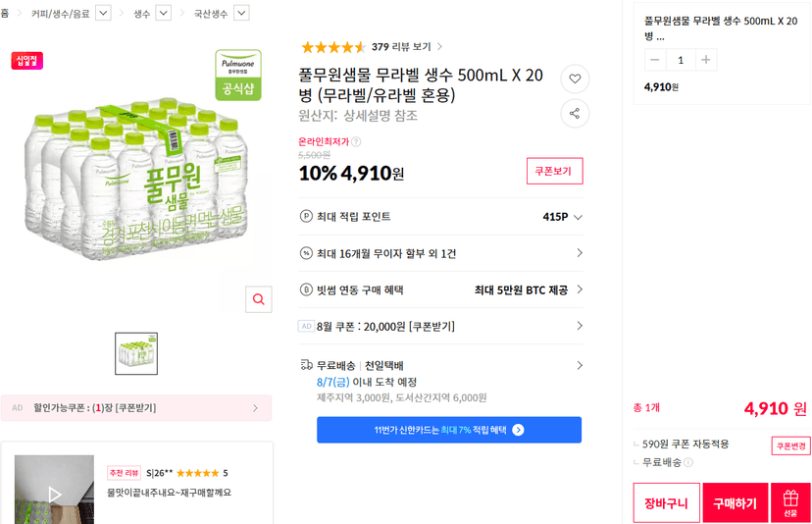The height and width of the screenshot is (524, 812).
Task: Increase quantity with the plus button
Action: (705, 60)
